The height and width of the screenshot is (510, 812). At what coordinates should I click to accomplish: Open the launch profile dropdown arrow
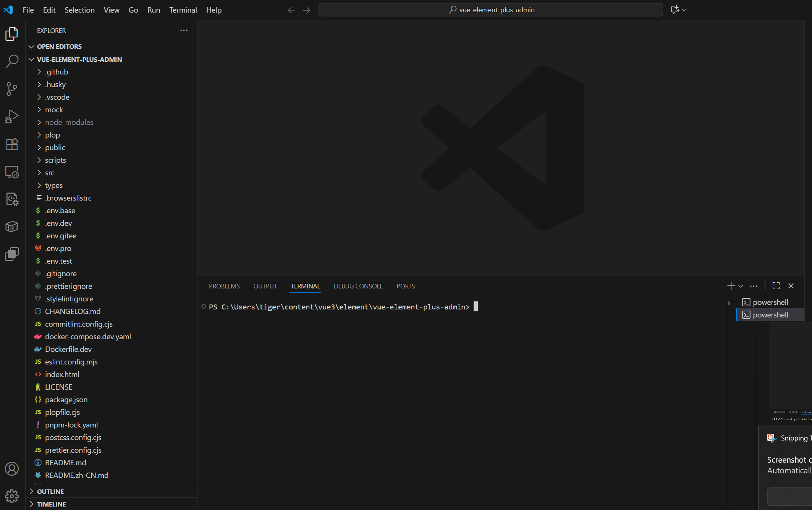[741, 286]
